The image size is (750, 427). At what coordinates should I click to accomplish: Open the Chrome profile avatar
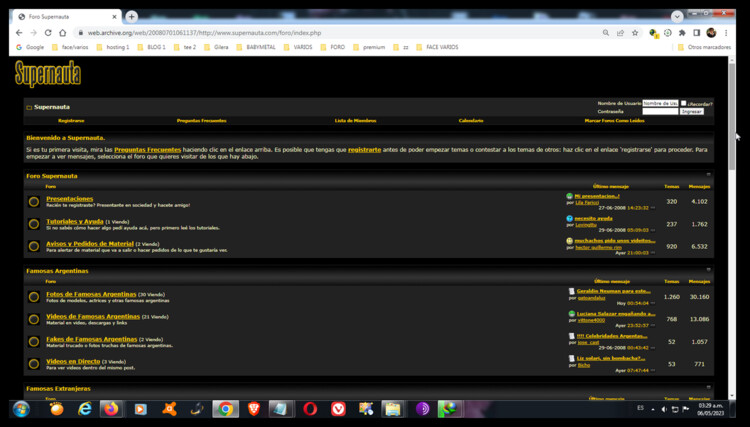711,33
